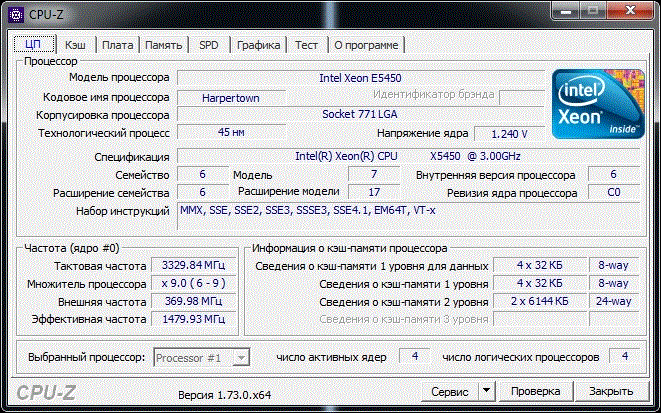
Task: Click the Закрыть button
Action: (x=610, y=390)
